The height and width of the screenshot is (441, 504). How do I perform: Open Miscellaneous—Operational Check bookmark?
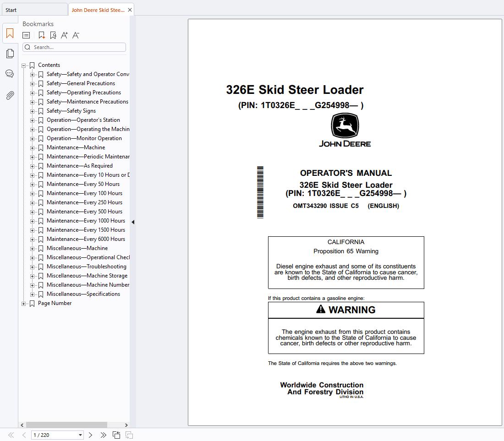click(88, 257)
